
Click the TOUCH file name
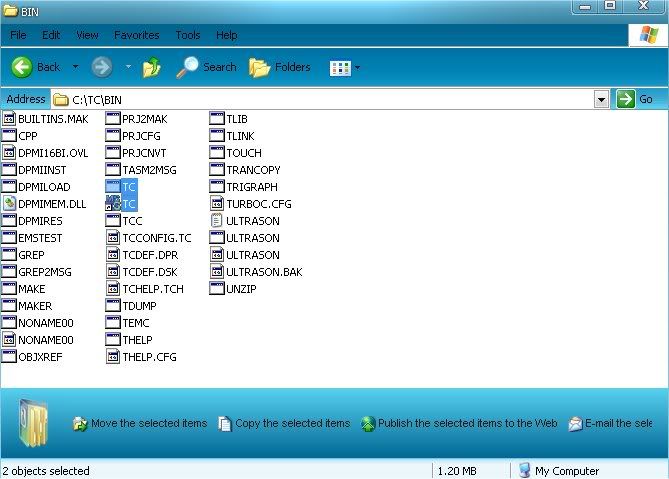click(x=244, y=153)
